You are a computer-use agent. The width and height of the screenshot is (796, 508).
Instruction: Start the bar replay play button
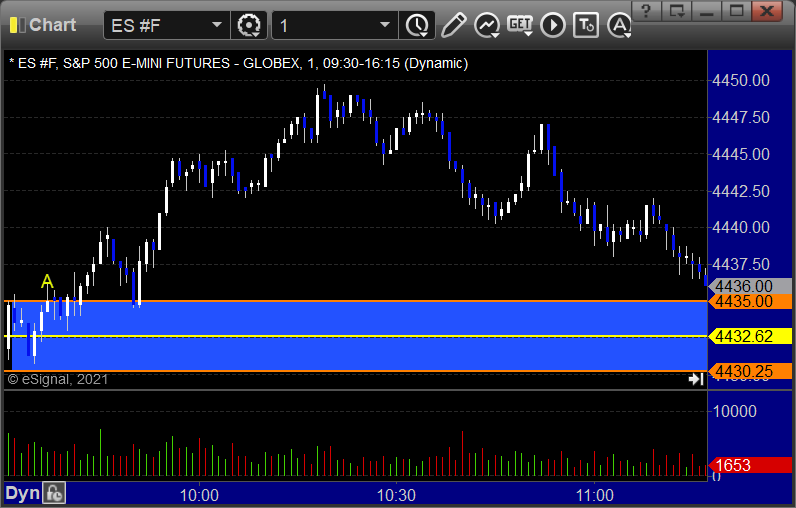click(x=553, y=25)
